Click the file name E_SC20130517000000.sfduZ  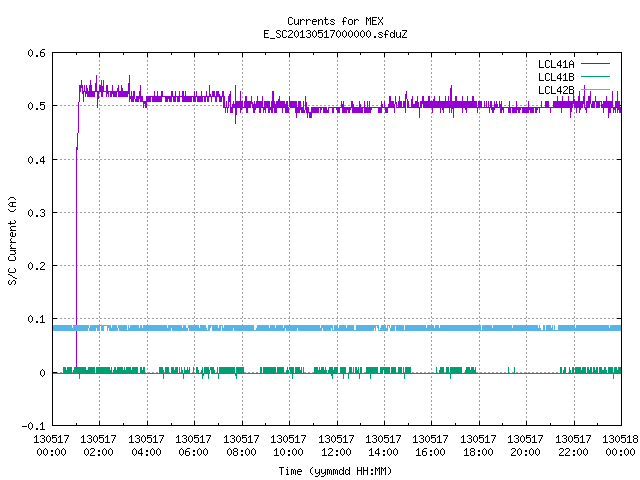point(335,34)
